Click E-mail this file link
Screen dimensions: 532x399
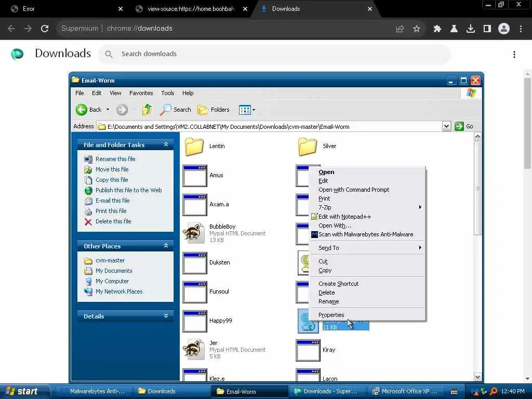click(x=112, y=201)
